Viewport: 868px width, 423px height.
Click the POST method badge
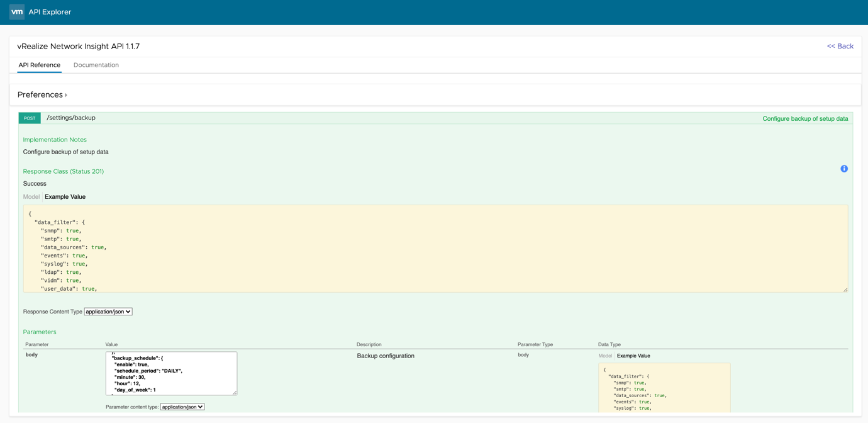30,118
